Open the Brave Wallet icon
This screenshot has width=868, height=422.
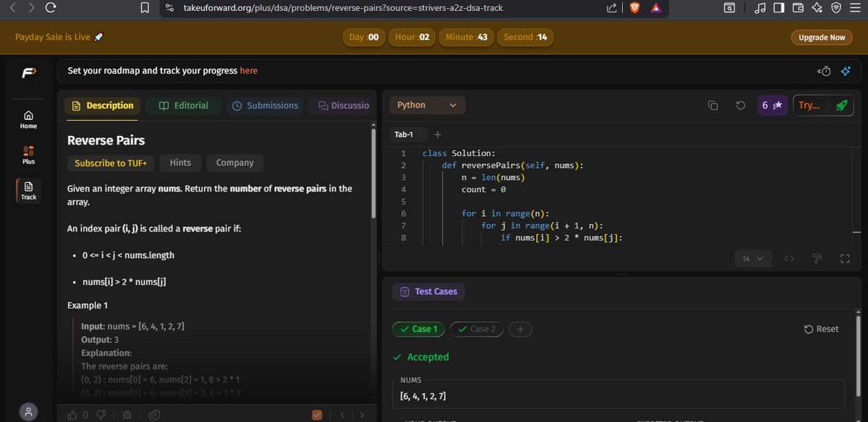point(799,8)
